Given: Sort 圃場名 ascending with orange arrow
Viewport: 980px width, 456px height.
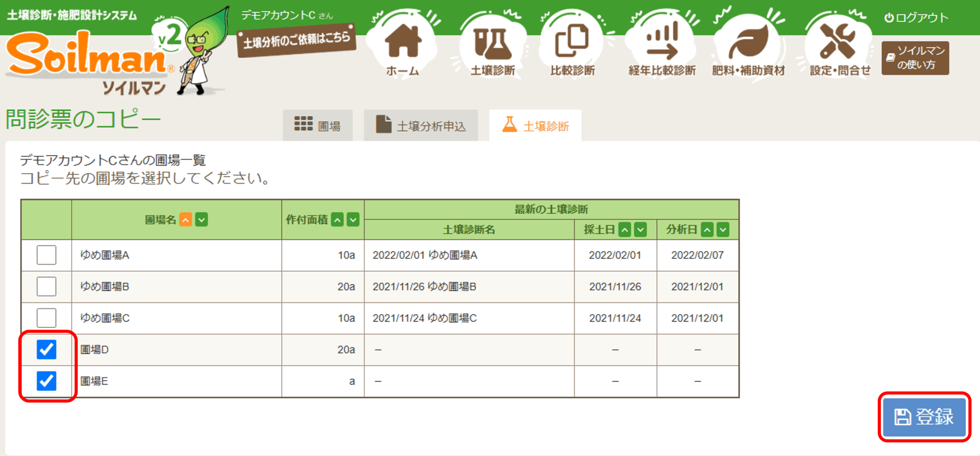Looking at the screenshot, I should (x=186, y=220).
